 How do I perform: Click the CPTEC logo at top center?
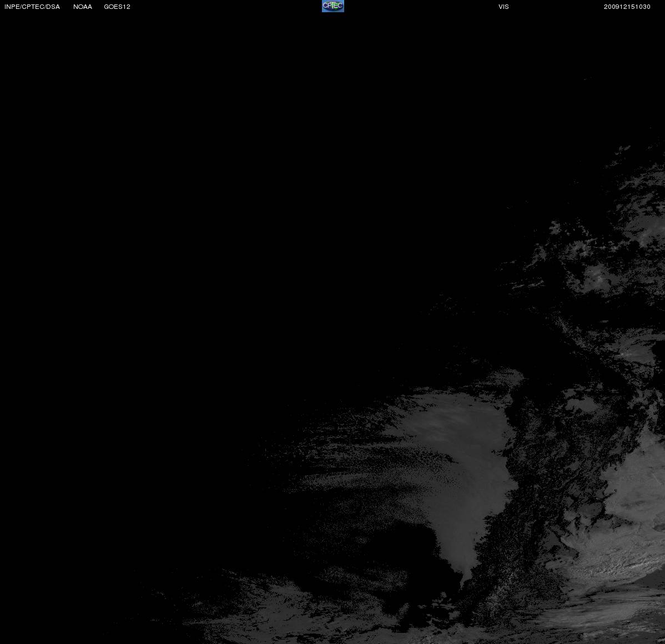click(x=333, y=6)
